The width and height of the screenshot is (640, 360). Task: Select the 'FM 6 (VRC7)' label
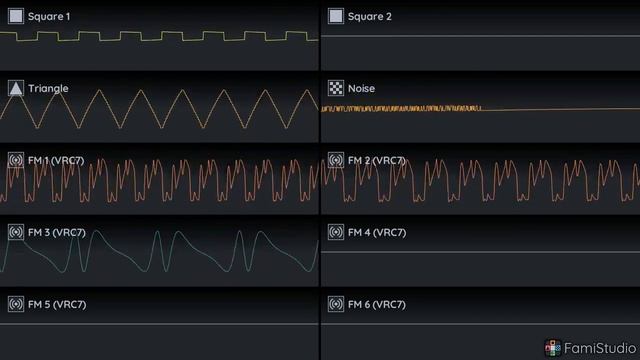click(x=377, y=304)
